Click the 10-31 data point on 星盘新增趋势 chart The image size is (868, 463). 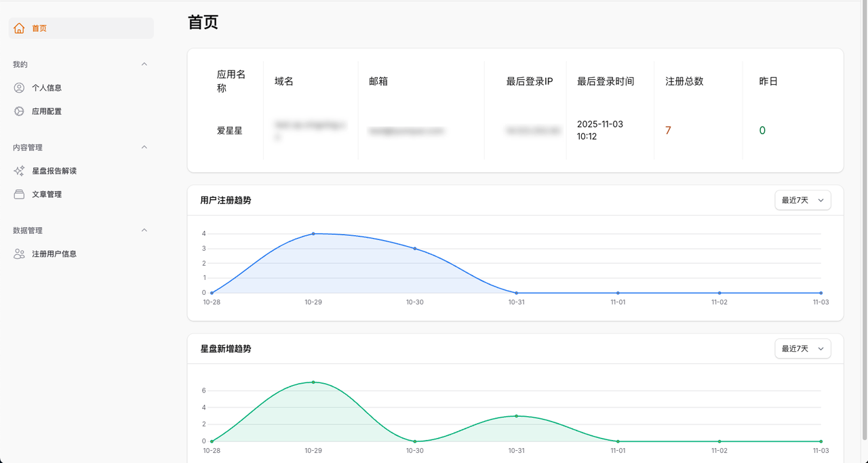(x=516, y=416)
